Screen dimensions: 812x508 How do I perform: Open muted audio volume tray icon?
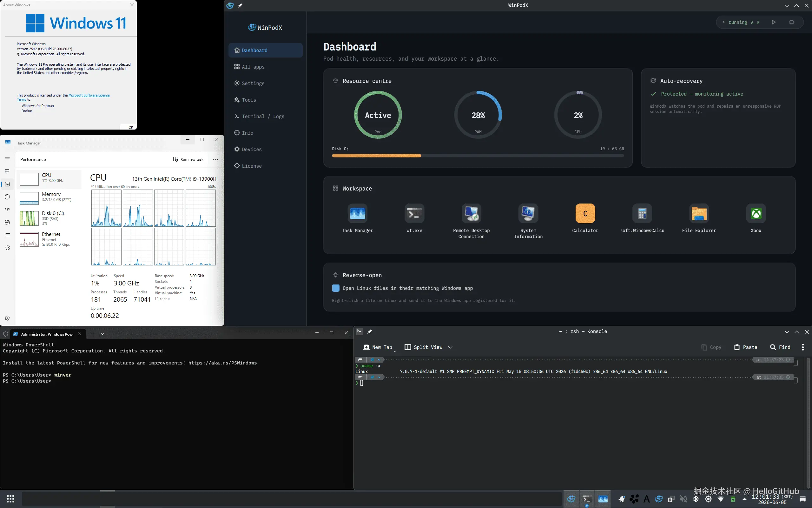pyautogui.click(x=683, y=499)
